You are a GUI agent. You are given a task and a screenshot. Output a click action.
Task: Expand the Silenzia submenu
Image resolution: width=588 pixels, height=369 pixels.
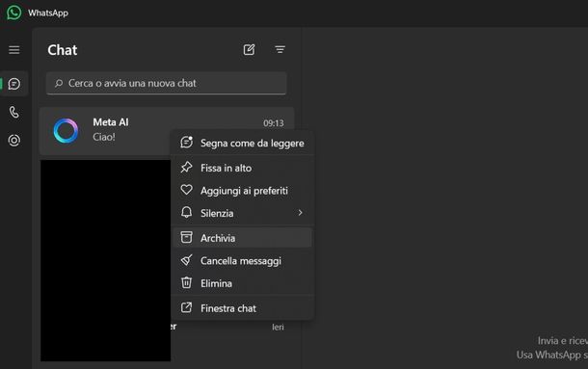coord(243,213)
